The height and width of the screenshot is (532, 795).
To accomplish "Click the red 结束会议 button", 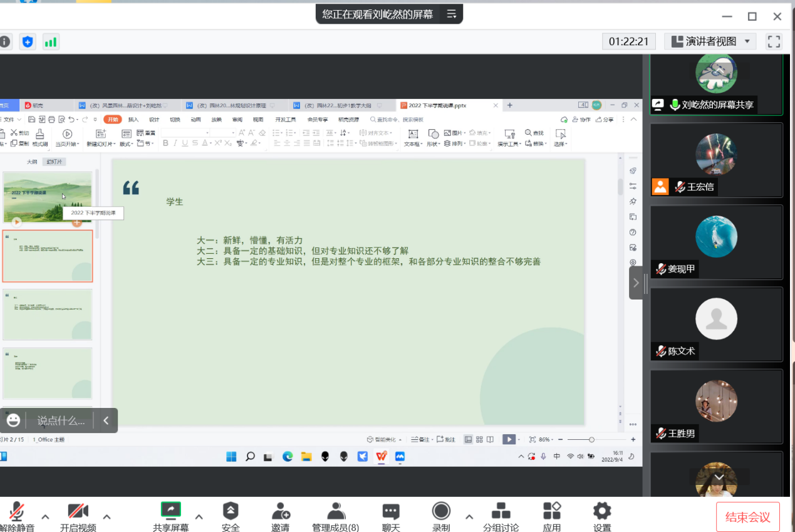I will coord(747,517).
